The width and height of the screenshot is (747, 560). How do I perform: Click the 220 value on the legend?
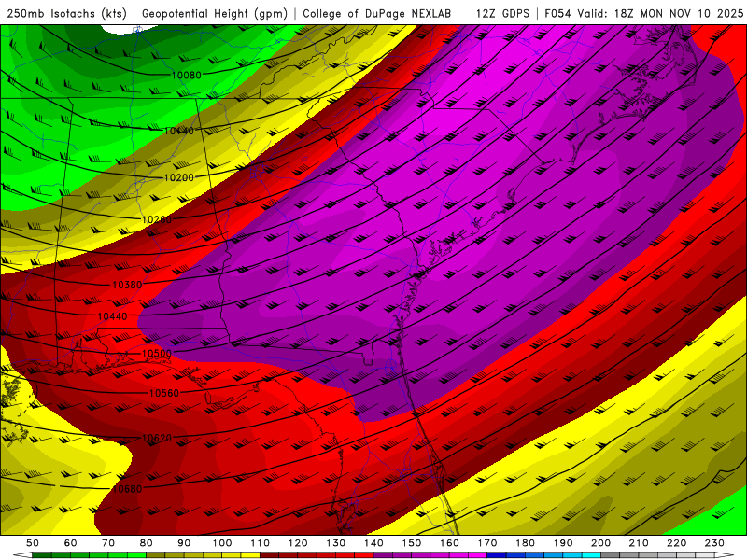[676, 543]
